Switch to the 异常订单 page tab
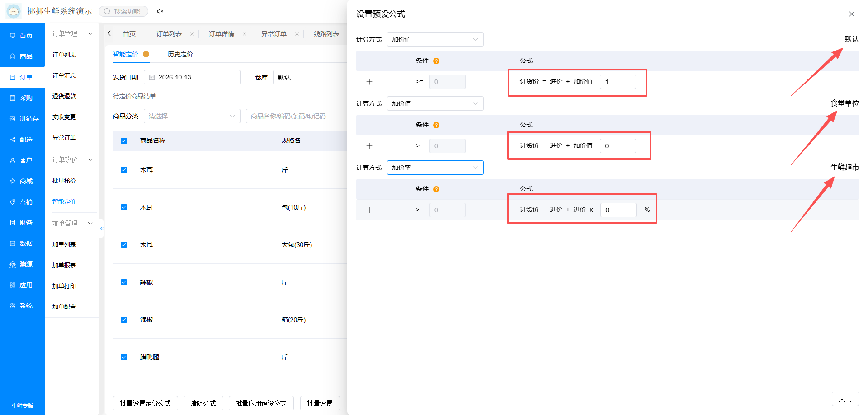This screenshot has height=415, width=868. click(274, 34)
